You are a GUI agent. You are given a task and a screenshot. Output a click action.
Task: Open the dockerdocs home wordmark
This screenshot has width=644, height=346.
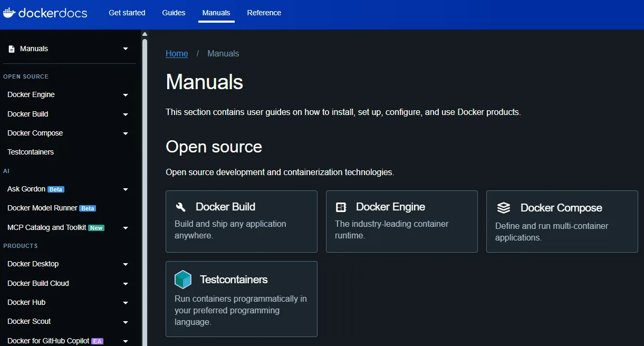click(x=53, y=13)
